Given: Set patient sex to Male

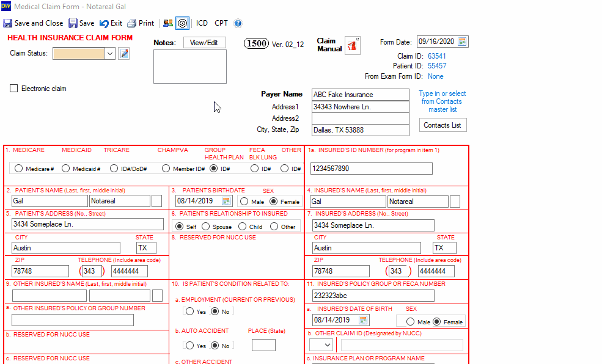Looking at the screenshot, I should click(244, 202).
